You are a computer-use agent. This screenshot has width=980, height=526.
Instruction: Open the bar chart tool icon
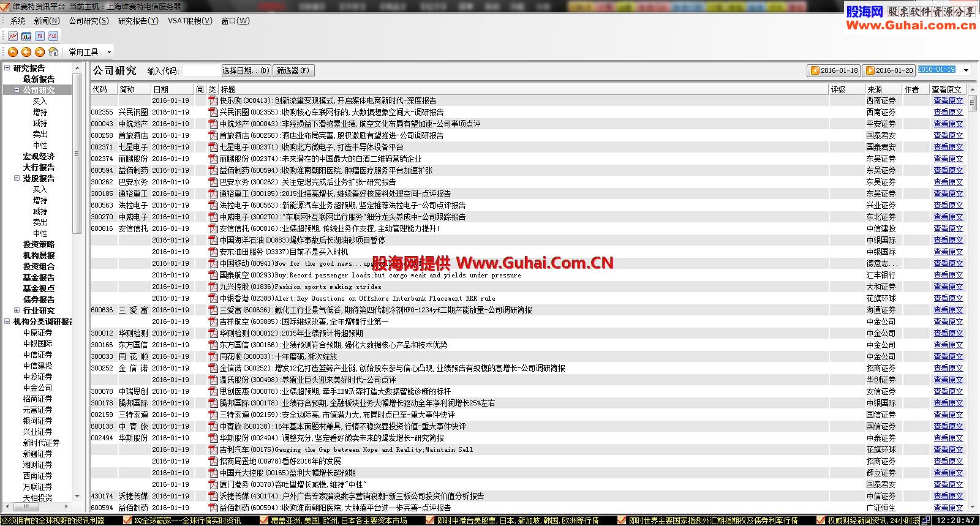tap(26, 36)
